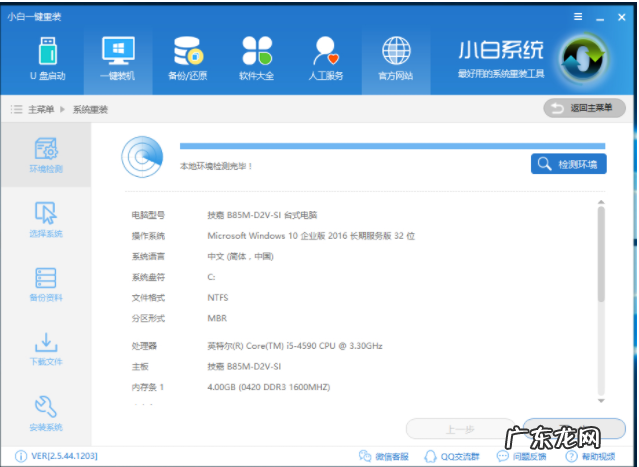Click 返回主菜单 return to main menu

584,108
